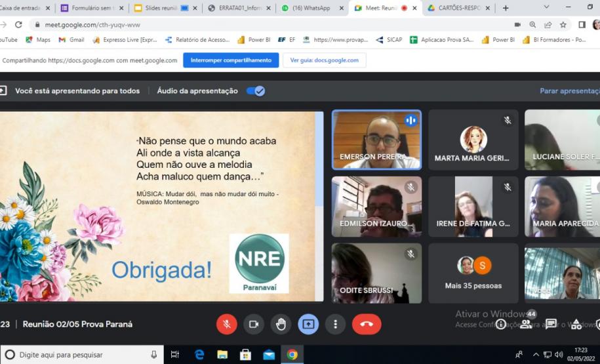Select Emerson Pereira's video tile
The height and width of the screenshot is (364, 600).
click(x=376, y=140)
